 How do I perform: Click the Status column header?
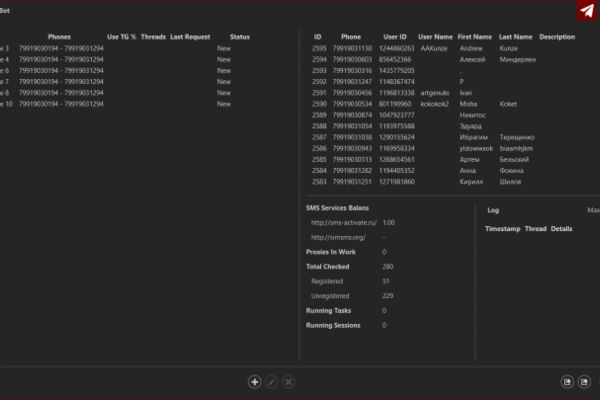click(240, 37)
